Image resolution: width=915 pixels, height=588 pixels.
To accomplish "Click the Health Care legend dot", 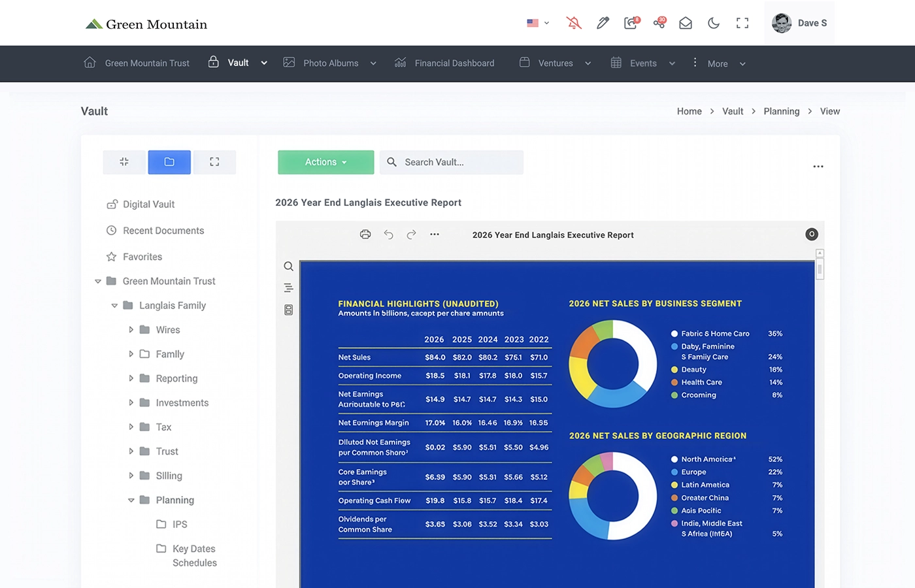I will pyautogui.click(x=674, y=383).
